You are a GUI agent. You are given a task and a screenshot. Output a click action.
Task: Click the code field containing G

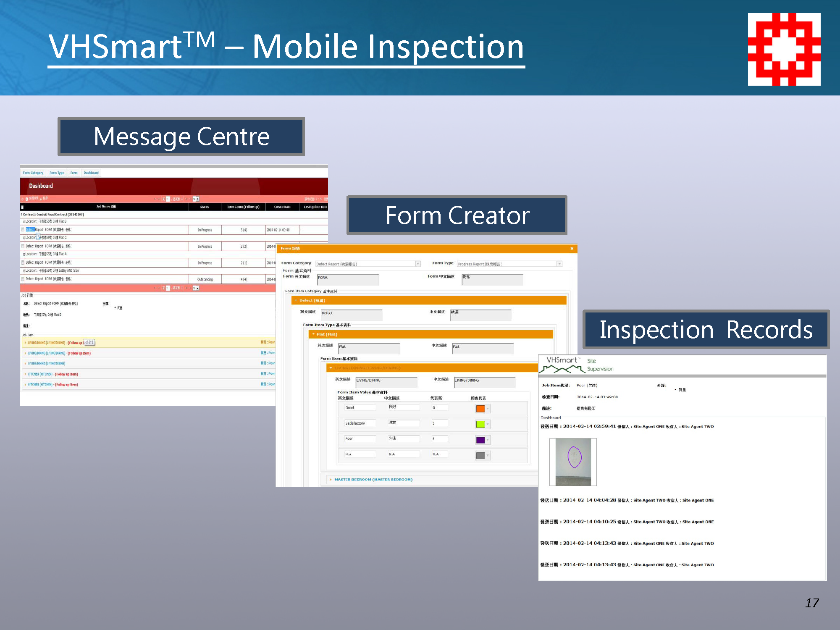pyautogui.click(x=440, y=407)
